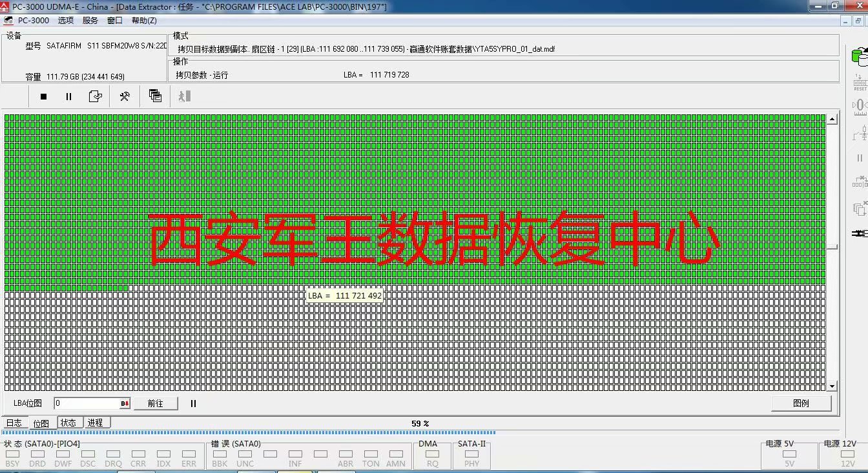The image size is (868, 473).
Task: Pause the copy using the toolbar pause icon
Action: coord(68,96)
